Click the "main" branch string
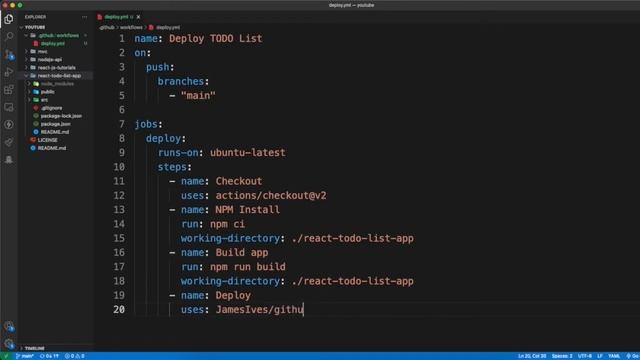Image resolution: width=640 pixels, height=360 pixels. tap(198, 96)
